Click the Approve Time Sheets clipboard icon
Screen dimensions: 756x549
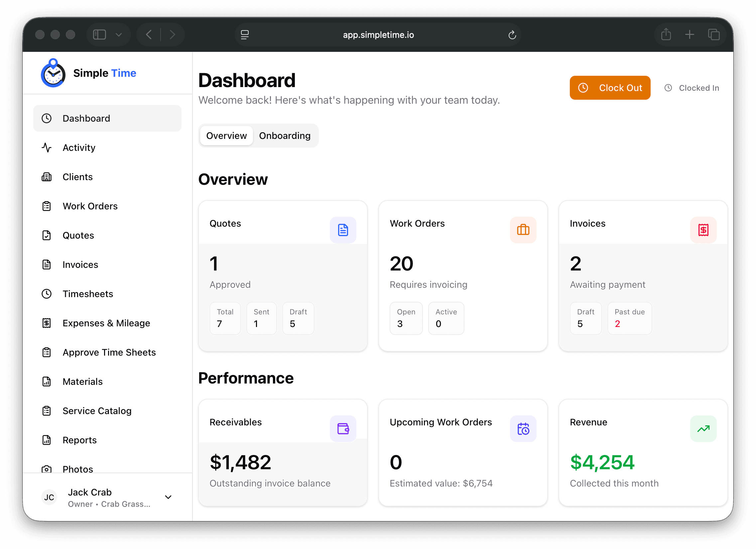tap(47, 353)
